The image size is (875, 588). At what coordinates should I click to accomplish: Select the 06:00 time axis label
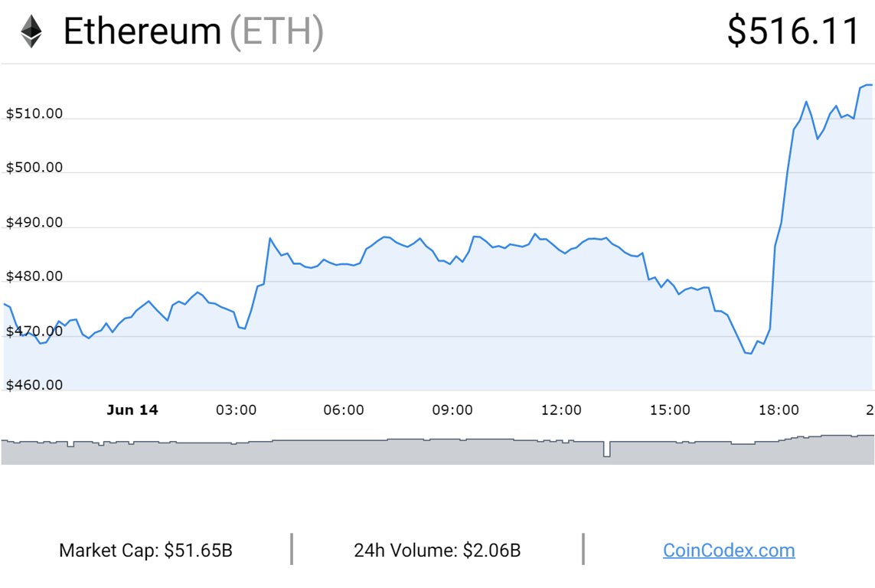point(344,410)
